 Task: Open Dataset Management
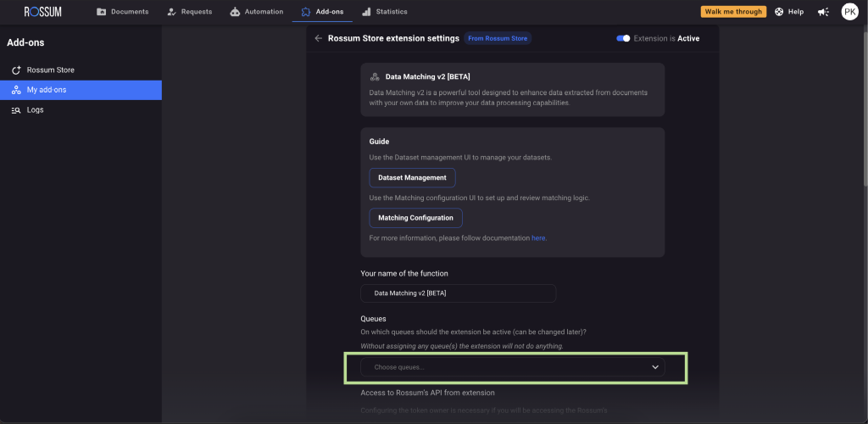pos(413,178)
